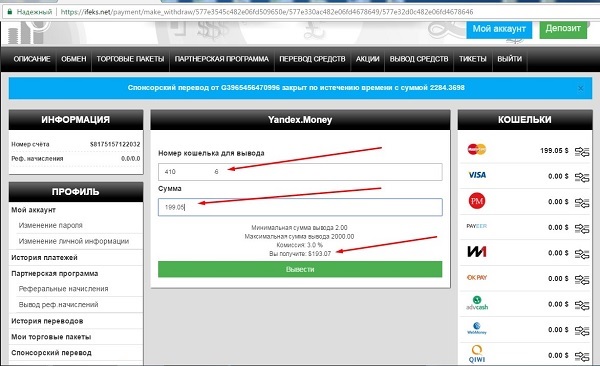Click the browser address bar URL
This screenshot has width=600, height=366.
(267, 12)
